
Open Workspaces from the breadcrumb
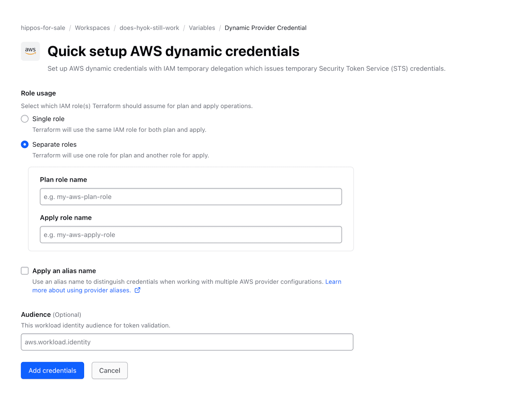pyautogui.click(x=92, y=28)
